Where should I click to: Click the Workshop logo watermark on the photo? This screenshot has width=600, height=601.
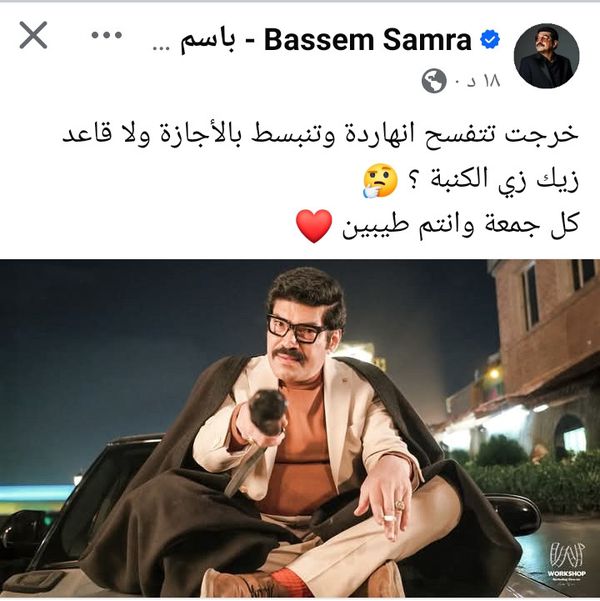[566, 562]
